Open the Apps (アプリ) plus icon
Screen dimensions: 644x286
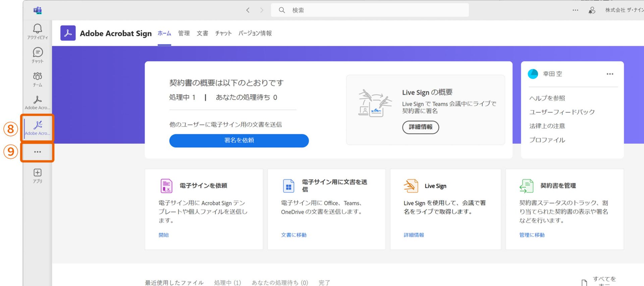[x=38, y=176]
